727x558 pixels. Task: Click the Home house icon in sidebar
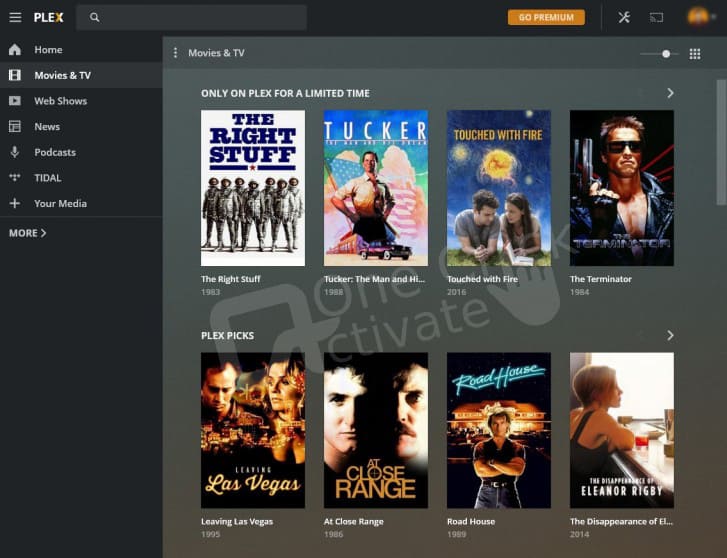[15, 50]
